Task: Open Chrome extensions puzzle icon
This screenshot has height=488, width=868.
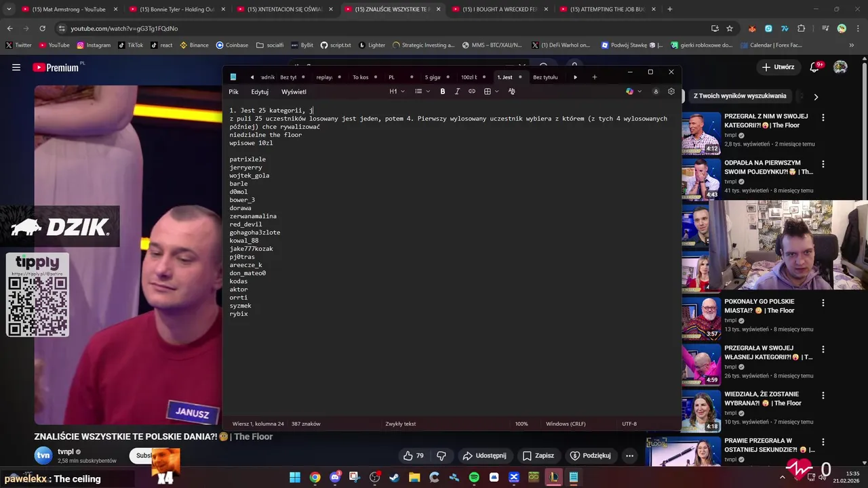Action: pos(802,28)
